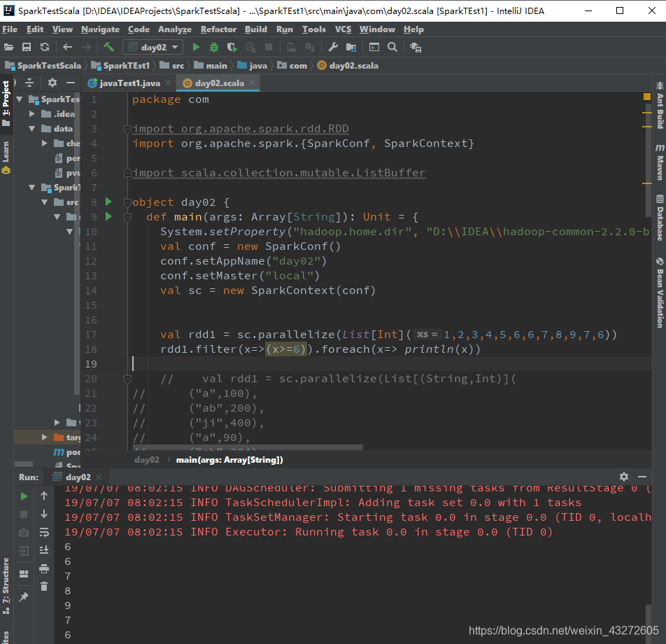Viewport: 666px width, 644px height.
Task: Click the Debug bug icon
Action: pos(214,47)
